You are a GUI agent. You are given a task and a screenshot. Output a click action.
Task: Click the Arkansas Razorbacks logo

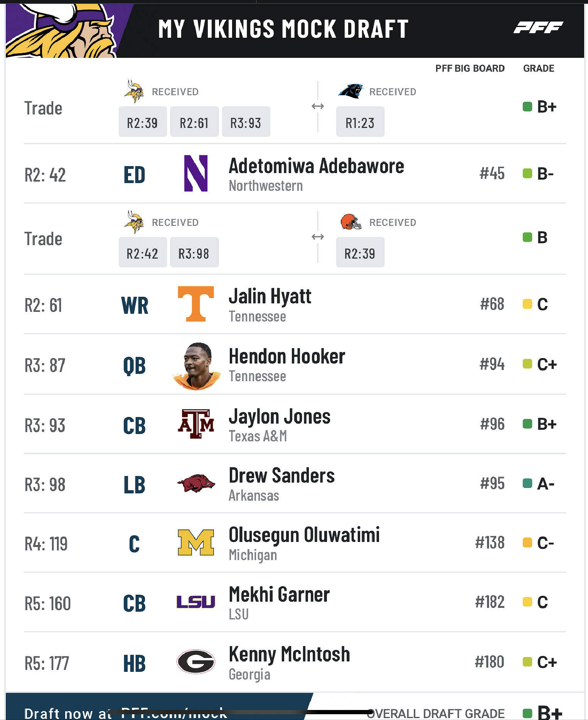click(196, 483)
